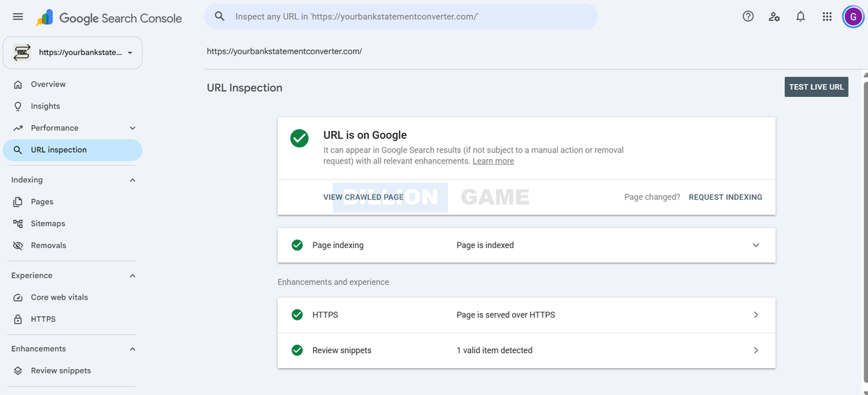This screenshot has height=395, width=868.
Task: Click '1 valid item detected' text
Action: pyautogui.click(x=494, y=350)
